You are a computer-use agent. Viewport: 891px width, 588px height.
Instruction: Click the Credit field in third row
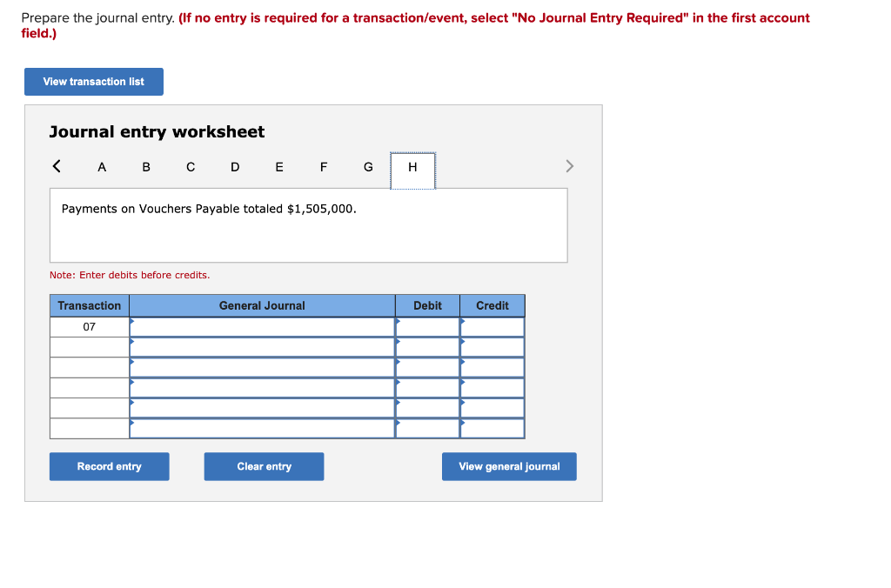pos(492,368)
